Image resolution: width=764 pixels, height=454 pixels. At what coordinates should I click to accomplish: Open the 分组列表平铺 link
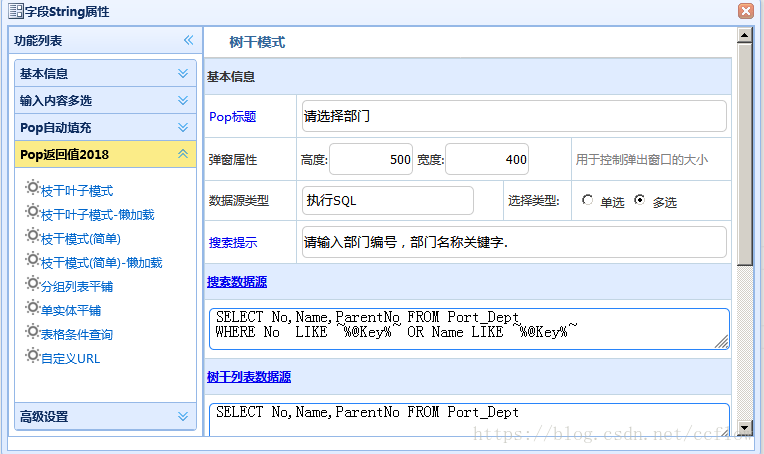tap(77, 286)
